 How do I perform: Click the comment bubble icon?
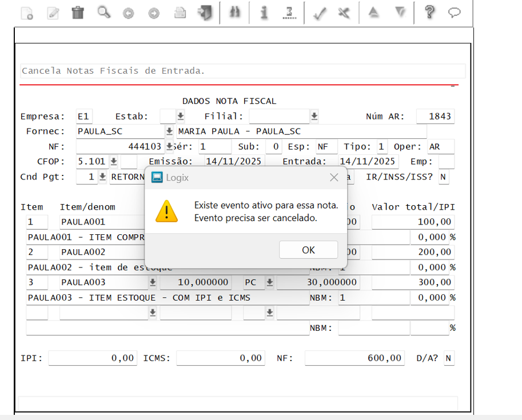pyautogui.click(x=455, y=13)
